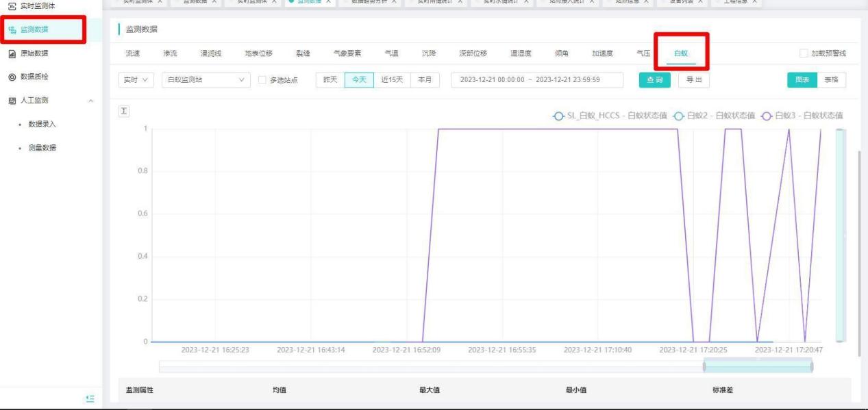
Task: Toggle 白蚁2 series visibility in legend
Action: [x=678, y=115]
